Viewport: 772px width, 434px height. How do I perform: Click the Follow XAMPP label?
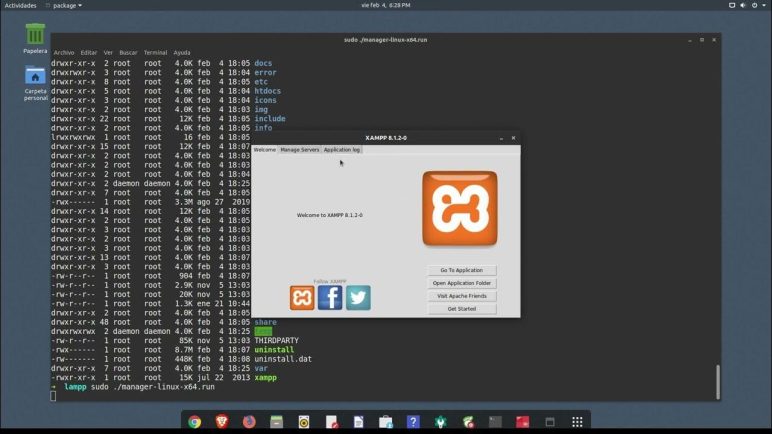[x=330, y=281]
